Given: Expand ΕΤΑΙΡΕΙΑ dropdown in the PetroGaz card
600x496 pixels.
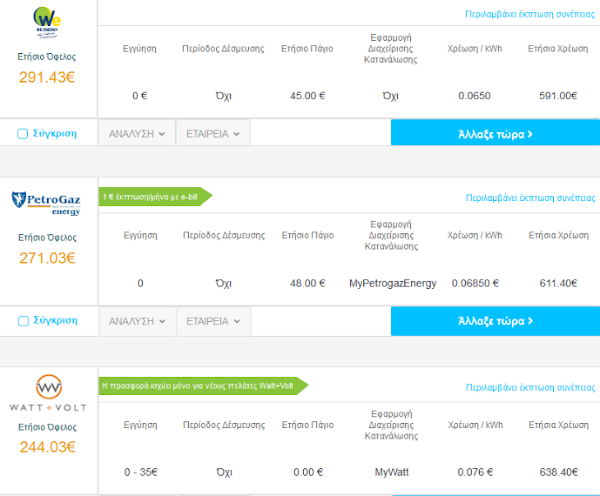Looking at the screenshot, I should tap(213, 321).
